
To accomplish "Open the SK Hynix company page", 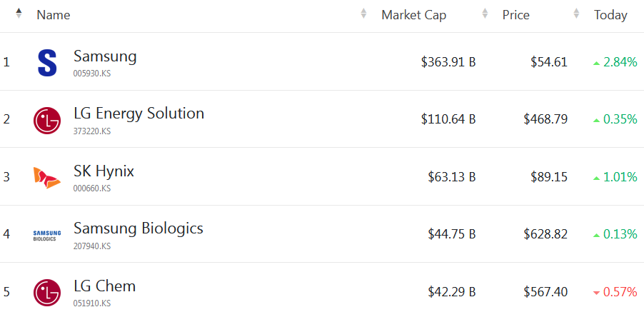I will click(104, 171).
